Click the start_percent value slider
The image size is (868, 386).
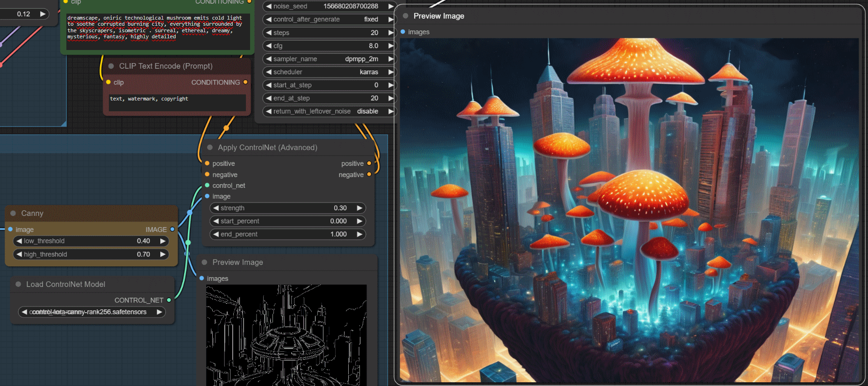tap(287, 221)
